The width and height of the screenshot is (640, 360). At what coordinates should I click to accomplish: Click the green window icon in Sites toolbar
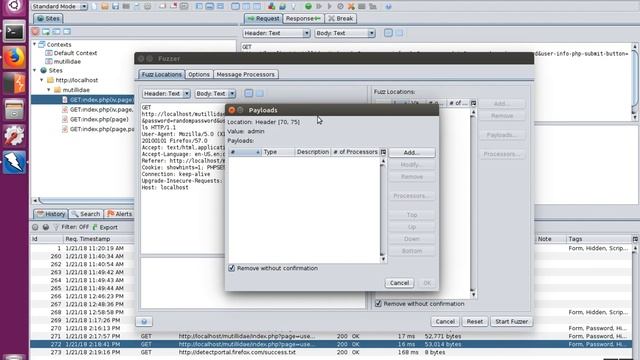click(46, 31)
